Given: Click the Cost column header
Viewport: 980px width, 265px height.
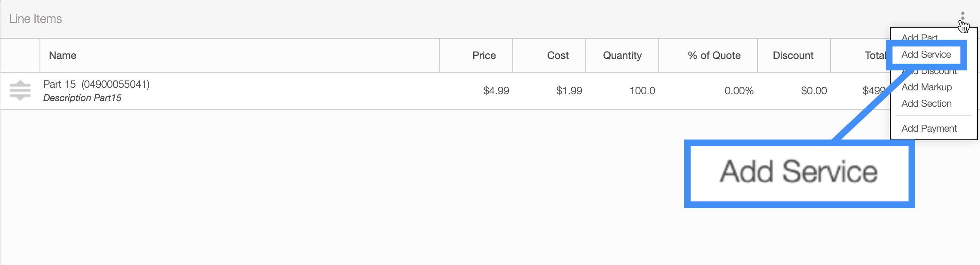Looking at the screenshot, I should click(x=557, y=55).
